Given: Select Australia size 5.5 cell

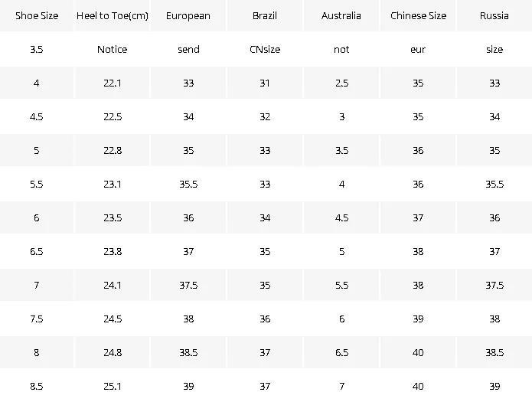Looking at the screenshot, I should (341, 285).
